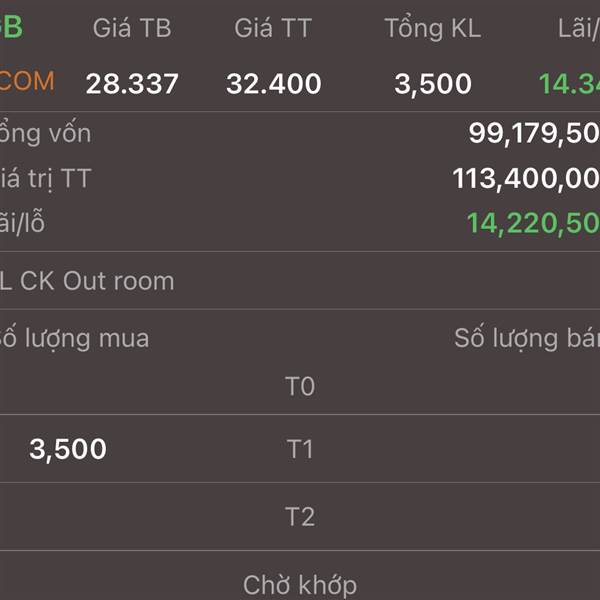
Task: Tap the 3,500 buy quantity at T1
Action: click(x=68, y=449)
